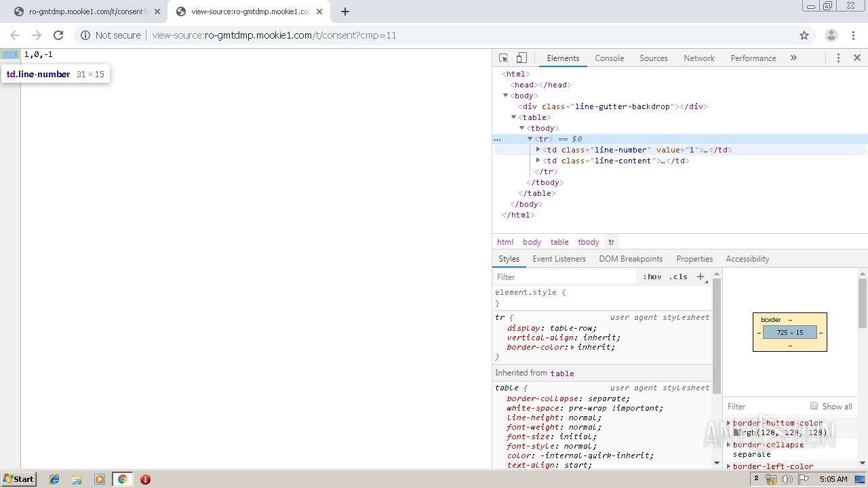
Task: Go forward in browser history
Action: [37, 35]
